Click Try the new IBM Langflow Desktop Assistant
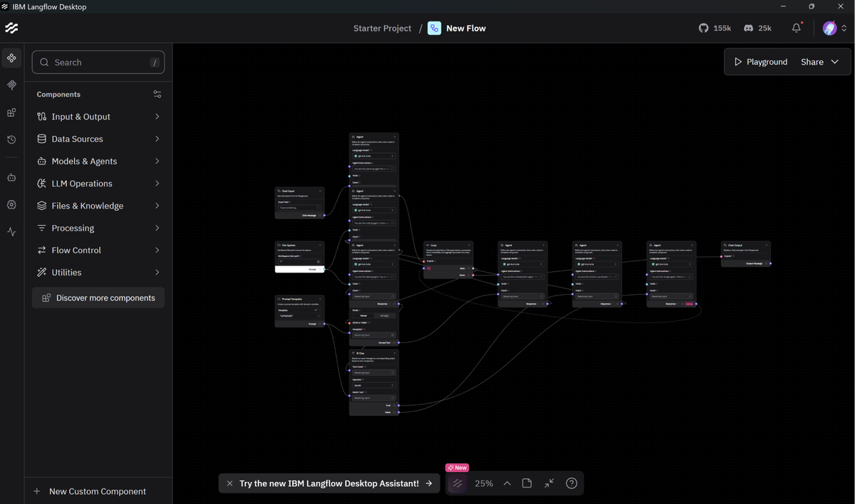 (329, 483)
